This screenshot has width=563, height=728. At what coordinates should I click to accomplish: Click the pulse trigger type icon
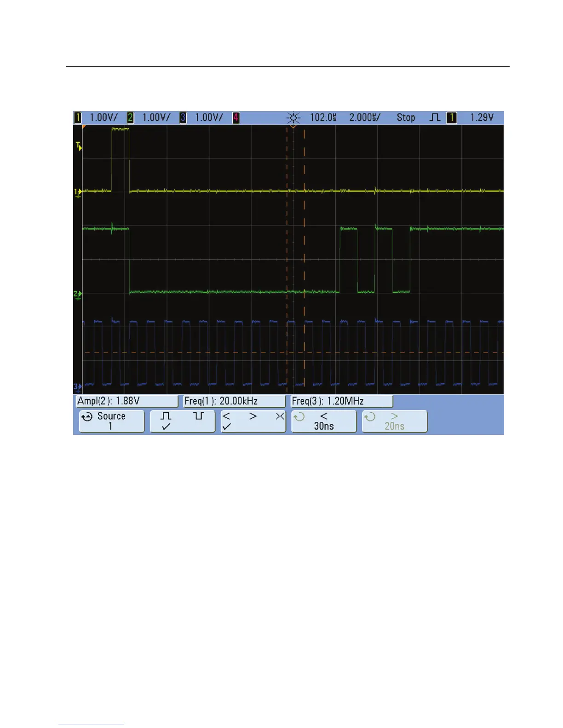(434, 118)
